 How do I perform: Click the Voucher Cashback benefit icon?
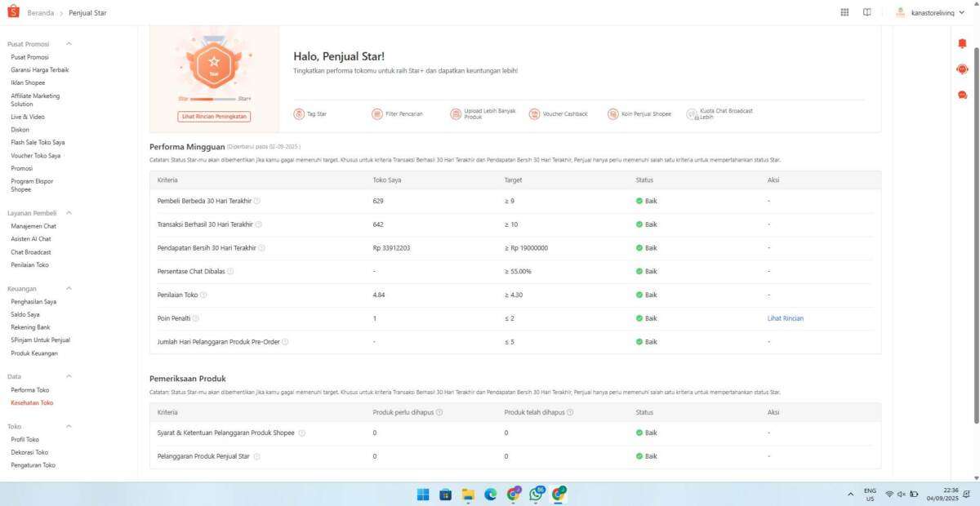tap(534, 114)
